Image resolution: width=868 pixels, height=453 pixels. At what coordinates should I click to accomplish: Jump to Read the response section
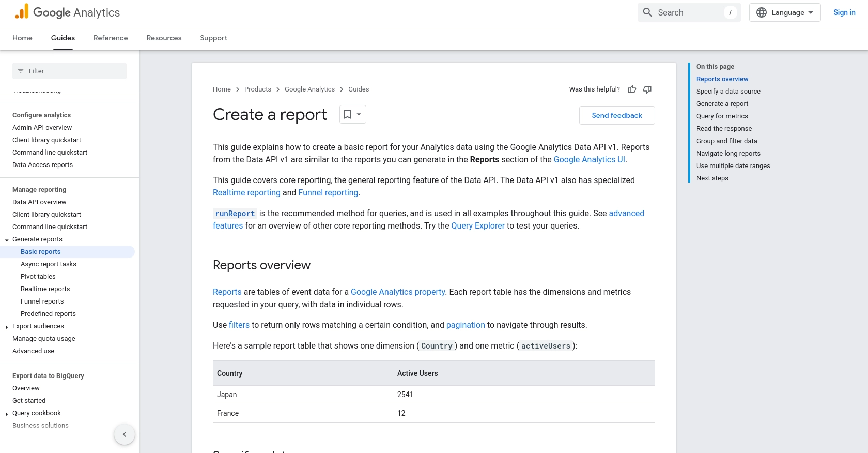[724, 129]
